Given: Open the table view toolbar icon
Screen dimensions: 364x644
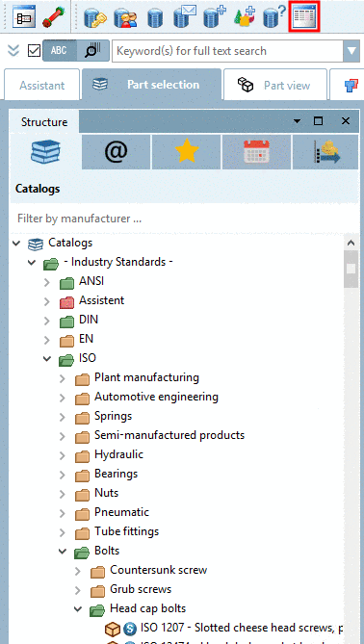Looking at the screenshot, I should pos(304,16).
